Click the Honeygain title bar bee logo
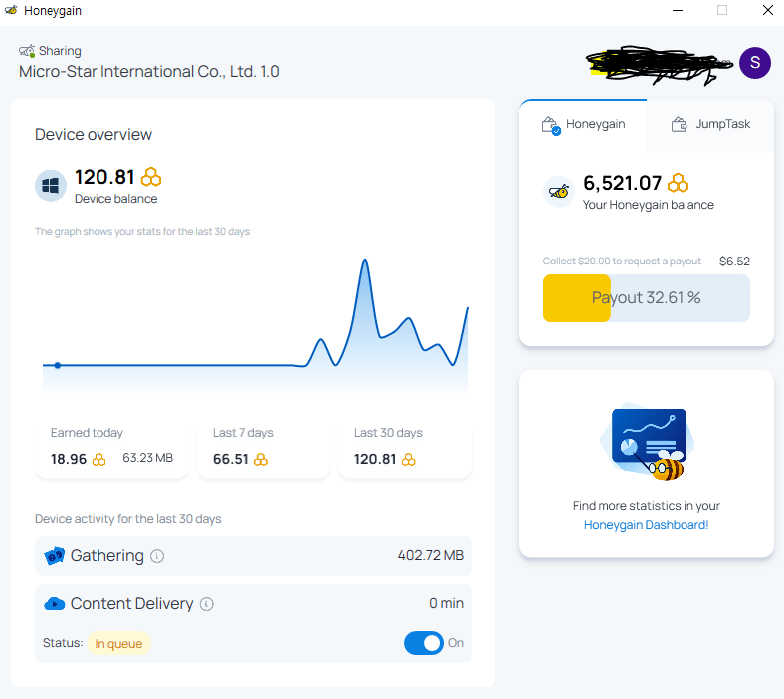Viewport: 784px width, 699px height. click(x=11, y=10)
